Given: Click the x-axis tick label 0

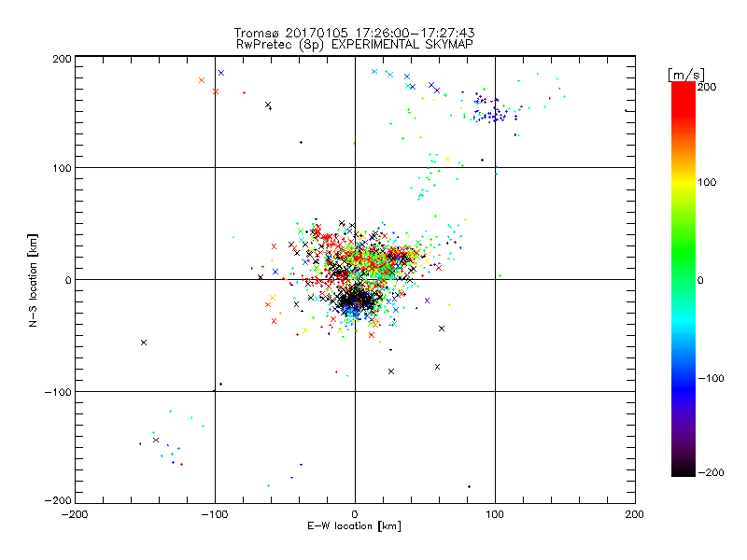Looking at the screenshot, I should point(355,514).
